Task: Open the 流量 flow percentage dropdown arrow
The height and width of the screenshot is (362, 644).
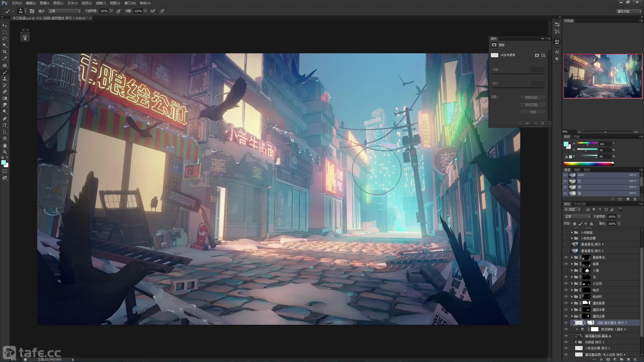Action: point(145,11)
